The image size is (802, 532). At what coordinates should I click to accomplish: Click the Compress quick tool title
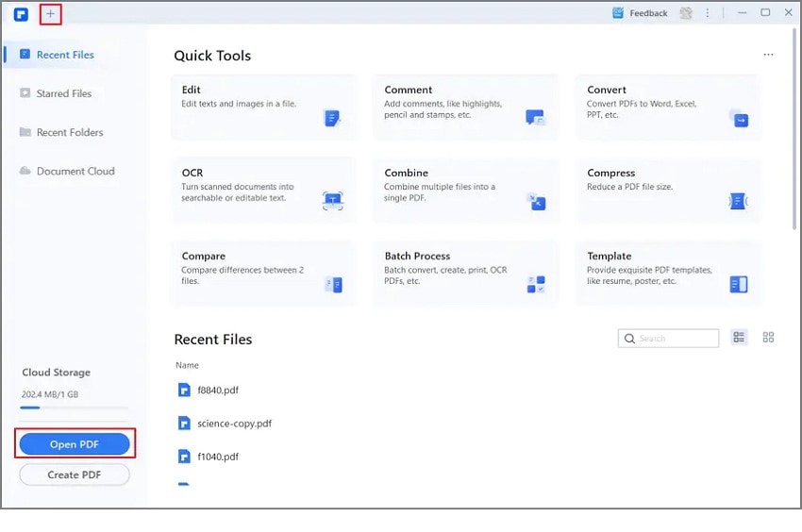[611, 173]
